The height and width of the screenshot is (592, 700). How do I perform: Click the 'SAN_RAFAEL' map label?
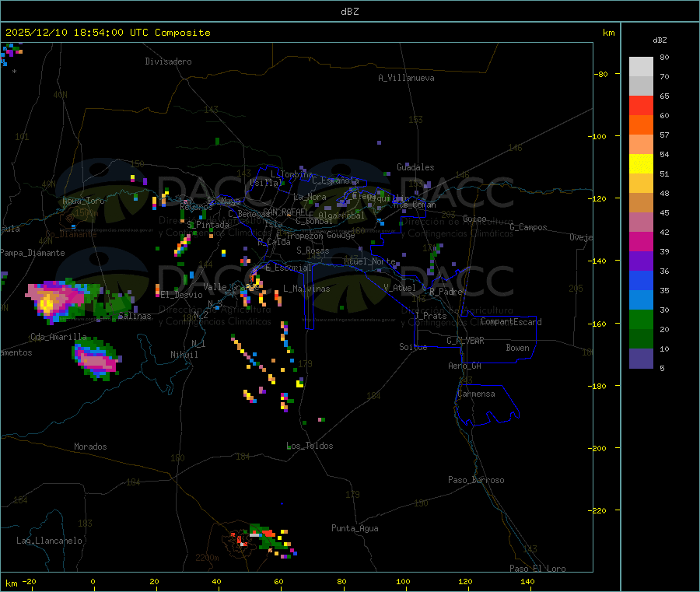[x=286, y=212]
